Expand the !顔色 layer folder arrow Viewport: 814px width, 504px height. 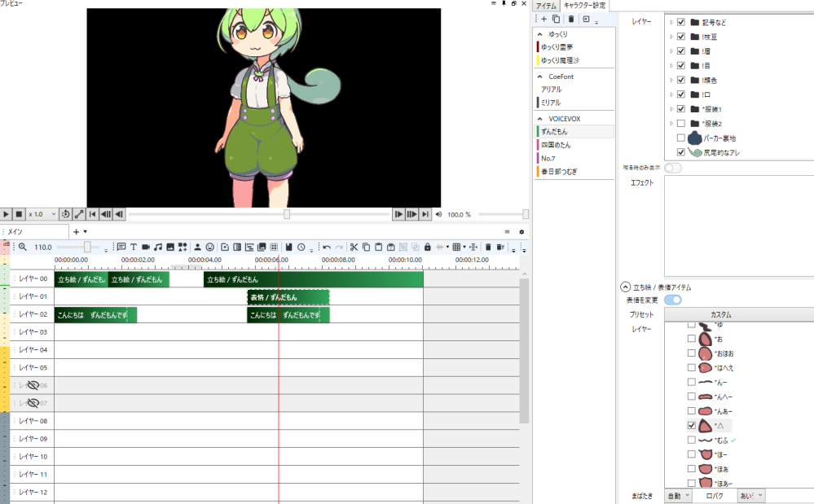(x=671, y=81)
